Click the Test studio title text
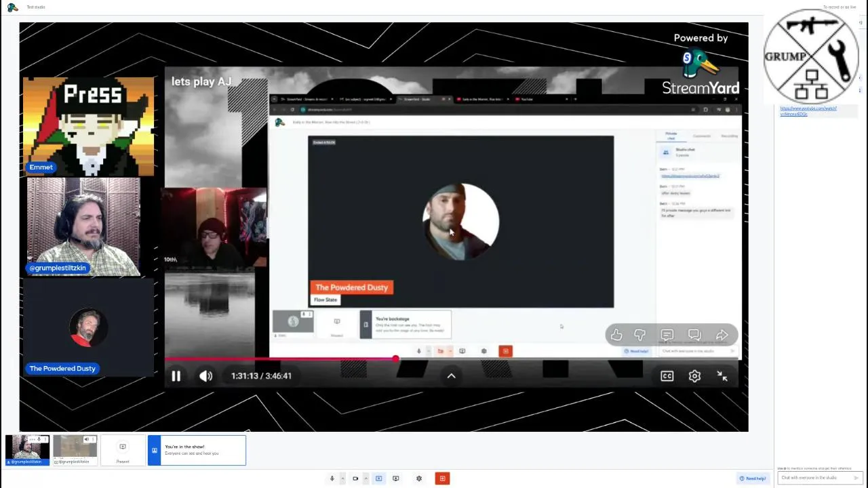 [36, 7]
